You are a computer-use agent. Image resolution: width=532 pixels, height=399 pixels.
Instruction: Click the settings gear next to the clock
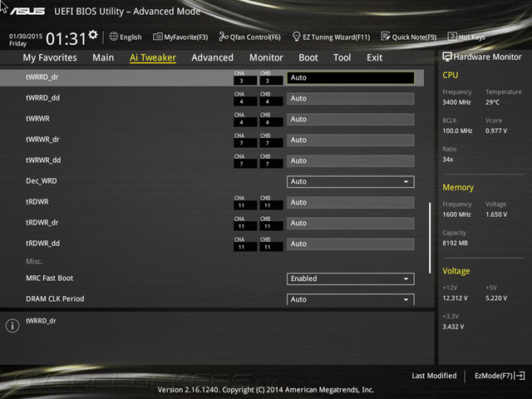[93, 34]
